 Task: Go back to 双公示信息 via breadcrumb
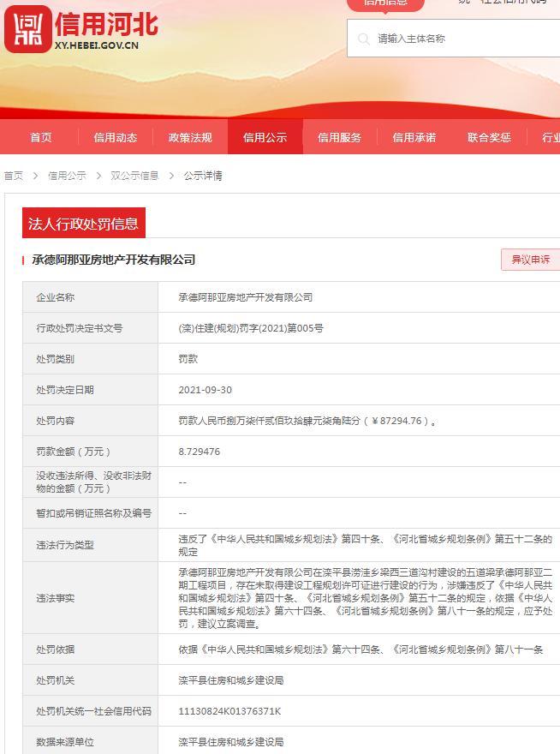click(x=134, y=176)
